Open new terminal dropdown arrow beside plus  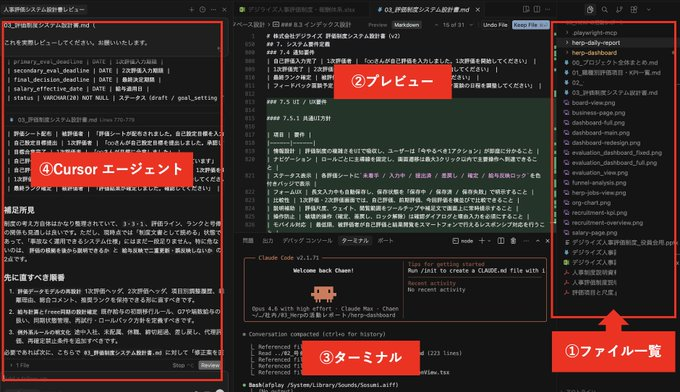(x=489, y=241)
